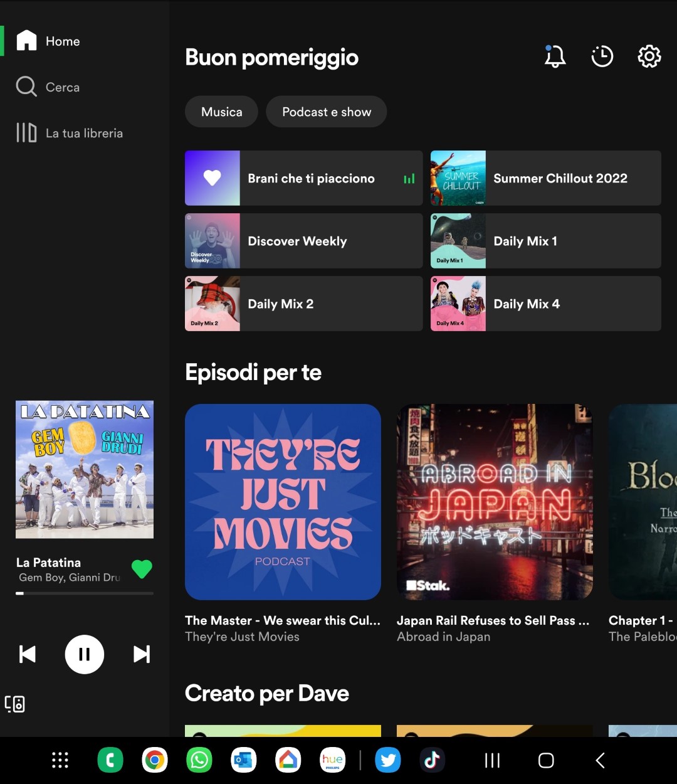This screenshot has width=677, height=784.
Task: Open They're Just Movies podcast cover
Action: [283, 502]
